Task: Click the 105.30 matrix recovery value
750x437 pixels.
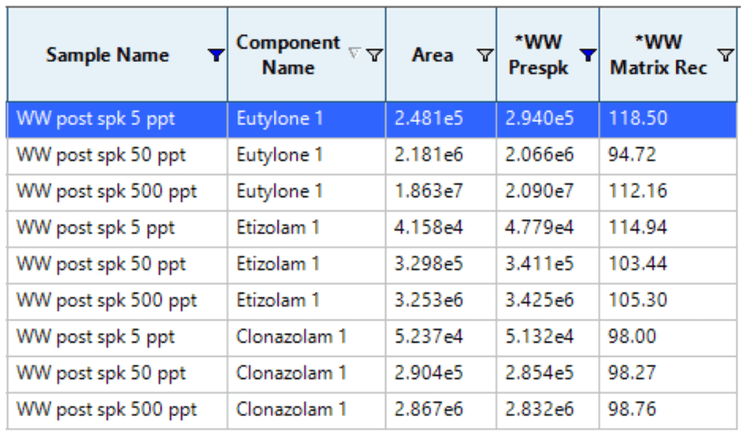Action: click(x=629, y=300)
